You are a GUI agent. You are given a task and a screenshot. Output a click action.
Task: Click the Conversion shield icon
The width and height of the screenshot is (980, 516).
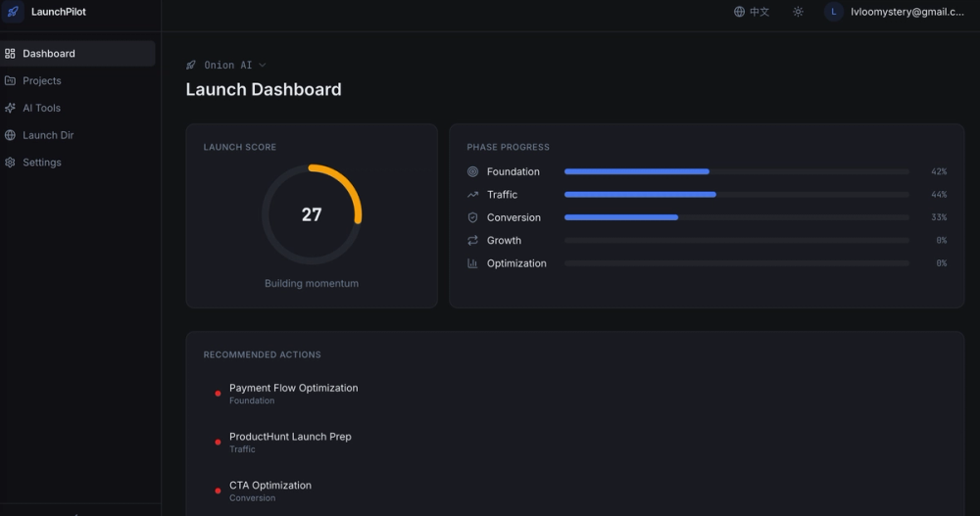[x=472, y=217]
